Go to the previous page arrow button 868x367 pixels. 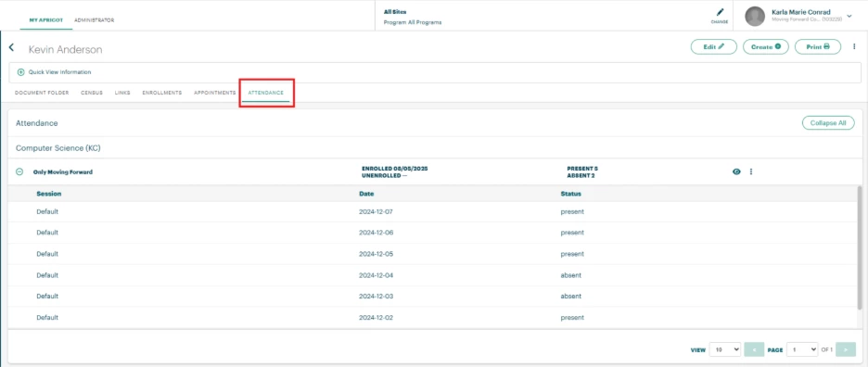pyautogui.click(x=754, y=349)
